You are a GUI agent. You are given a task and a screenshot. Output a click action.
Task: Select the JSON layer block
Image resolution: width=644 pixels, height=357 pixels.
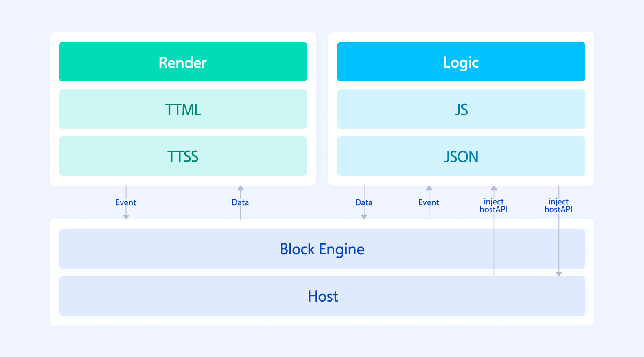pos(461,156)
